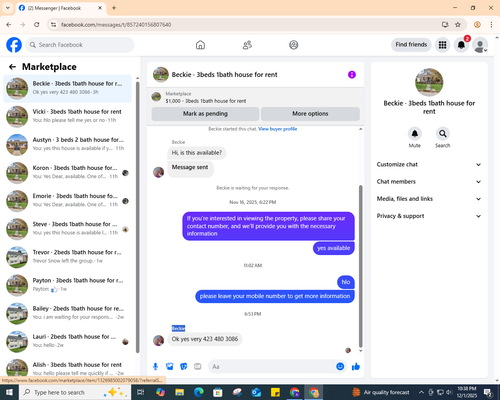Click Windows taskbar search box
The width and height of the screenshot is (500, 400).
[75, 392]
